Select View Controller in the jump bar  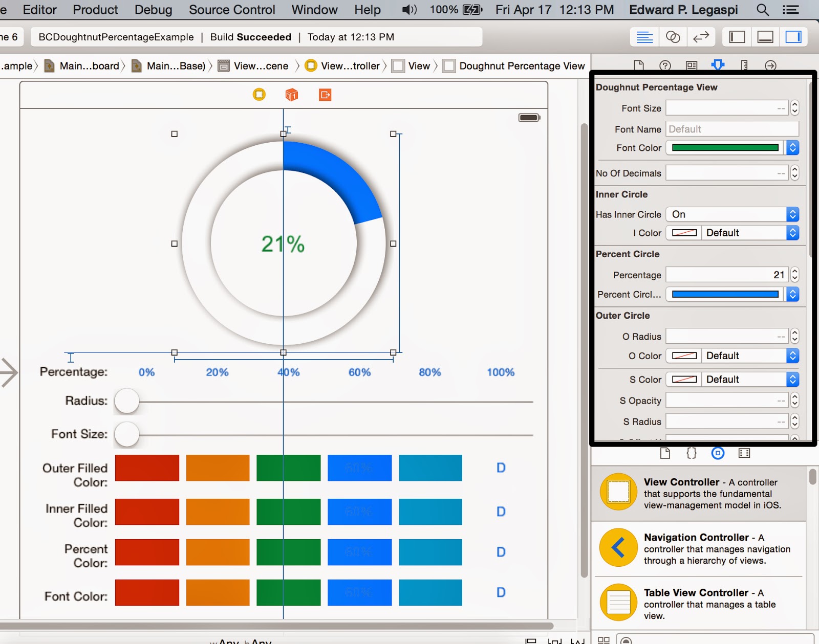[343, 65]
